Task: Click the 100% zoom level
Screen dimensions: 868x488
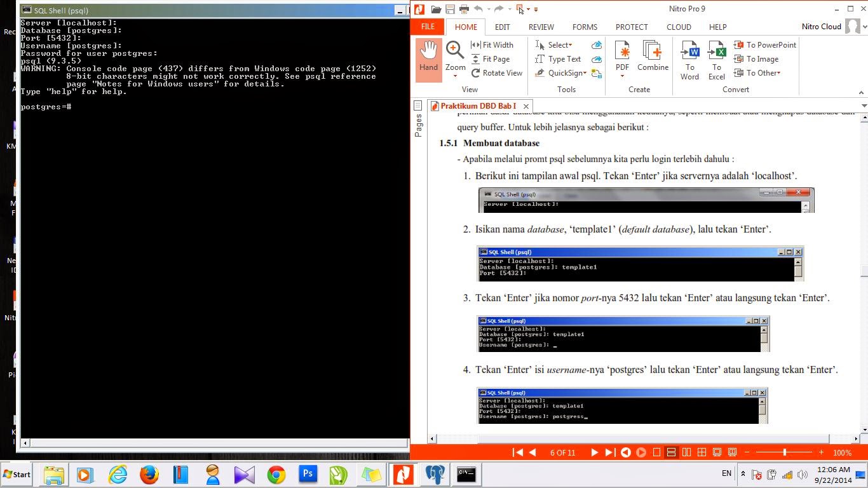Action: (842, 453)
